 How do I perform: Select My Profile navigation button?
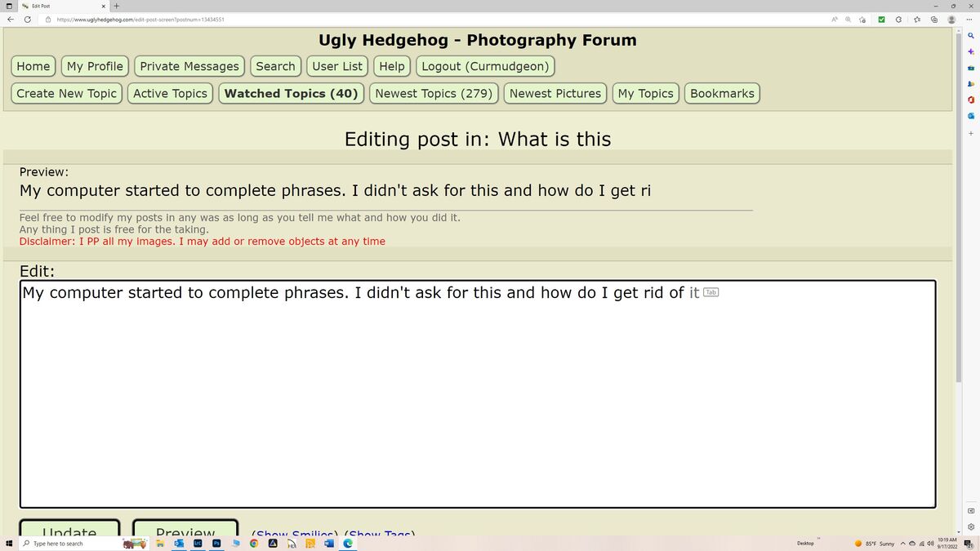[94, 66]
